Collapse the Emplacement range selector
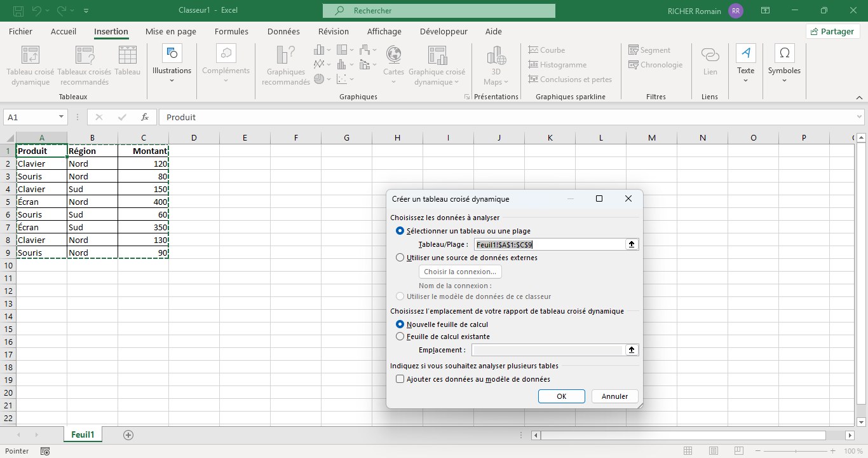The height and width of the screenshot is (458, 868). 632,350
